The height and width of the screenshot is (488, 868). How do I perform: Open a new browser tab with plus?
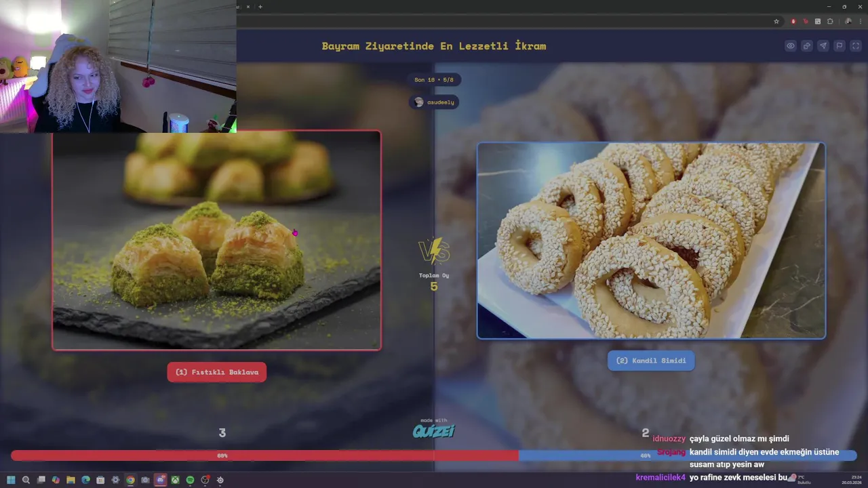(260, 7)
